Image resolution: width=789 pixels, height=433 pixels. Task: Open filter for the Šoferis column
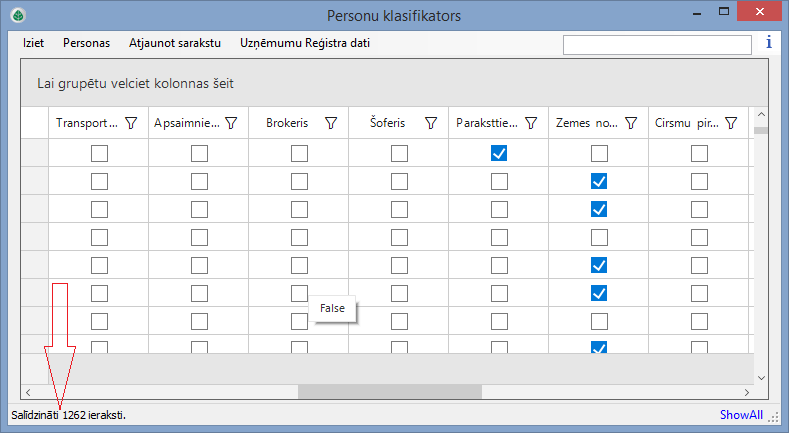point(431,123)
